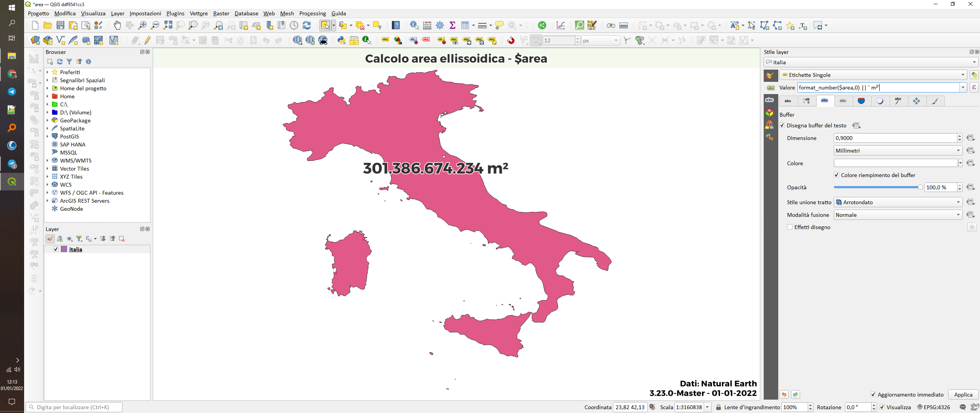Enable the Effetti disegno checkbox

(x=790, y=227)
